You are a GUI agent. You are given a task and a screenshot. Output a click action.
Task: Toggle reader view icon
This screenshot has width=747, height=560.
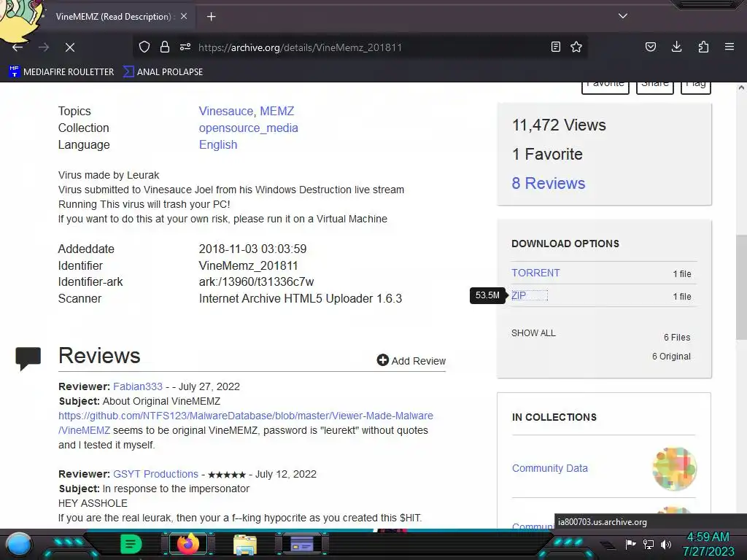tap(555, 47)
